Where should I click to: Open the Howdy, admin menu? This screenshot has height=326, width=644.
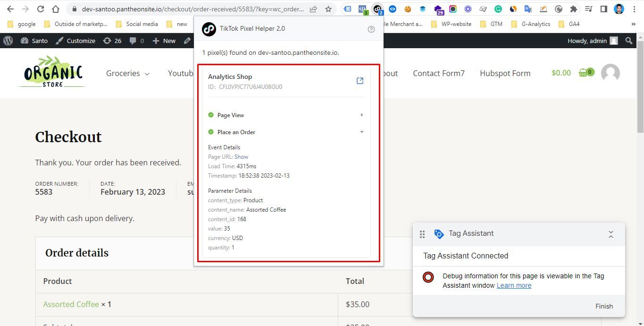click(593, 41)
